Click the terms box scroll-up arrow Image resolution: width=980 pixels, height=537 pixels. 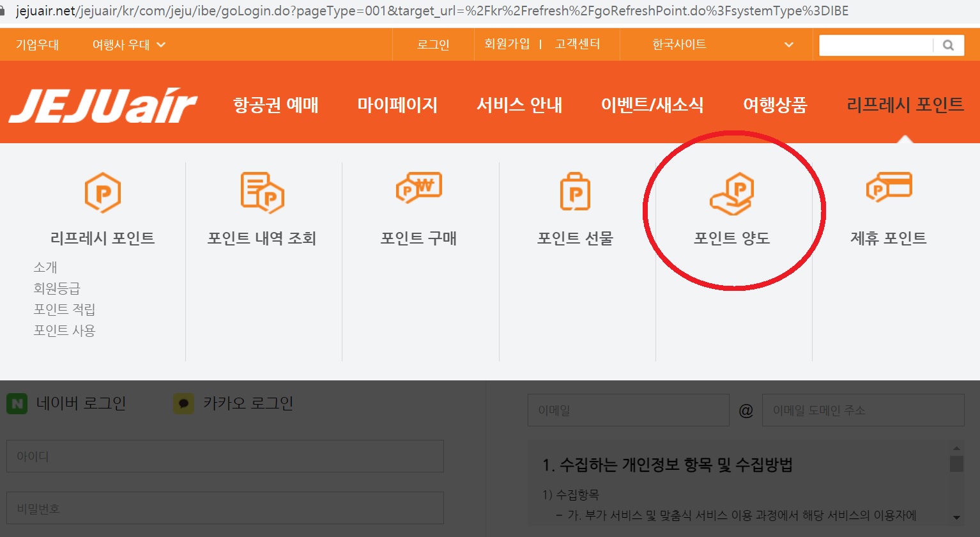click(956, 448)
